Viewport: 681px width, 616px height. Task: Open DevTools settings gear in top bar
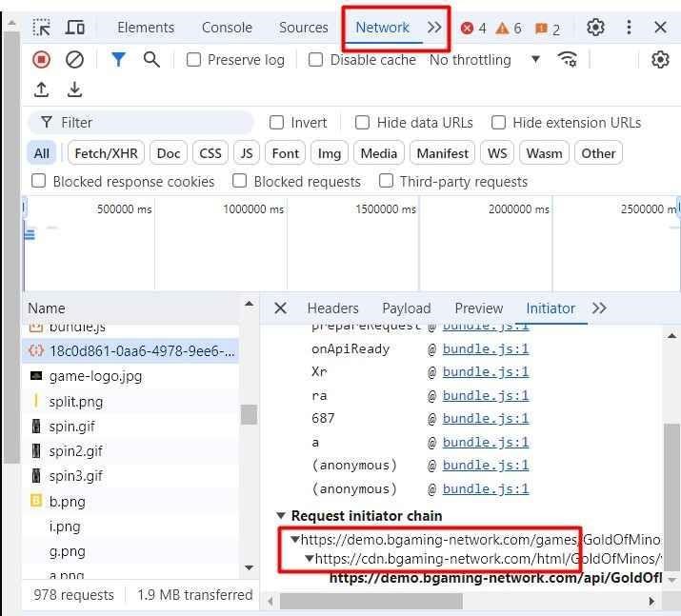click(595, 28)
